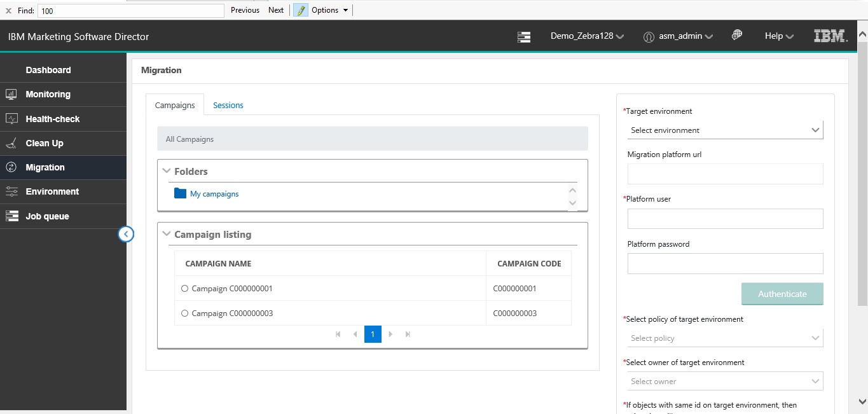The width and height of the screenshot is (868, 414).
Task: Click the Migration arrows icon
Action: pyautogui.click(x=11, y=167)
